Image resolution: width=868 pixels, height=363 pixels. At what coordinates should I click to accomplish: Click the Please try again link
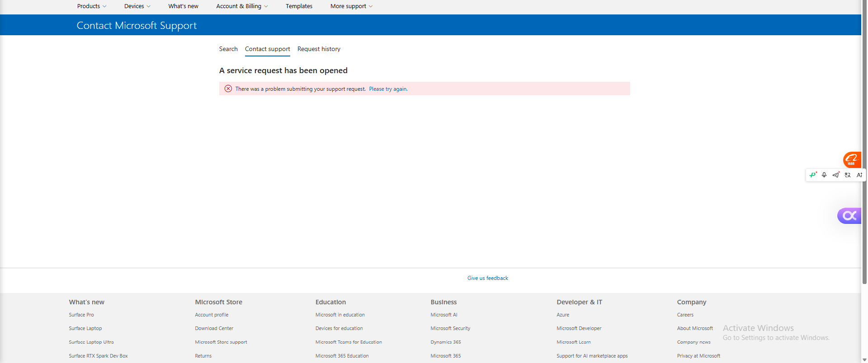[x=388, y=89]
